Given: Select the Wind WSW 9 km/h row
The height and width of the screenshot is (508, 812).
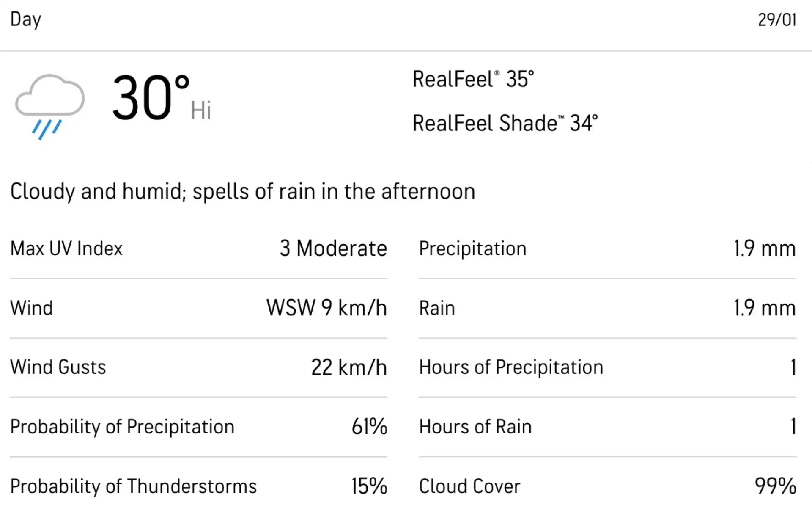Looking at the screenshot, I should click(199, 308).
